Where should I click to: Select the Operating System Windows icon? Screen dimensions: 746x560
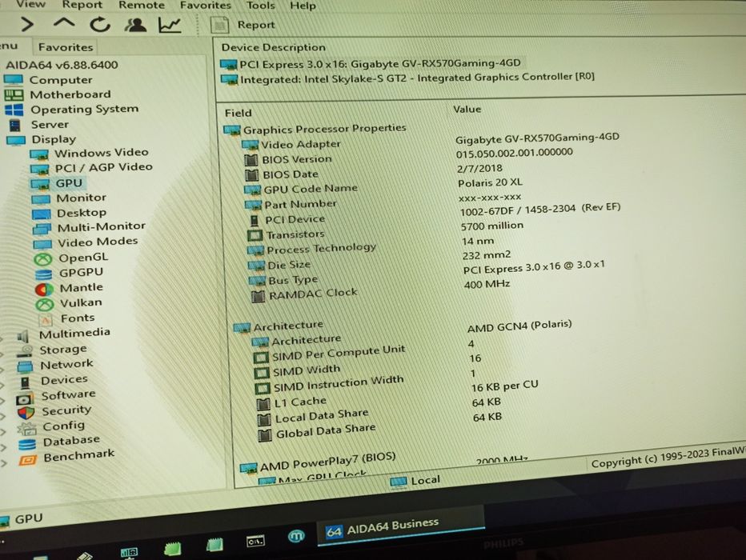coord(14,110)
